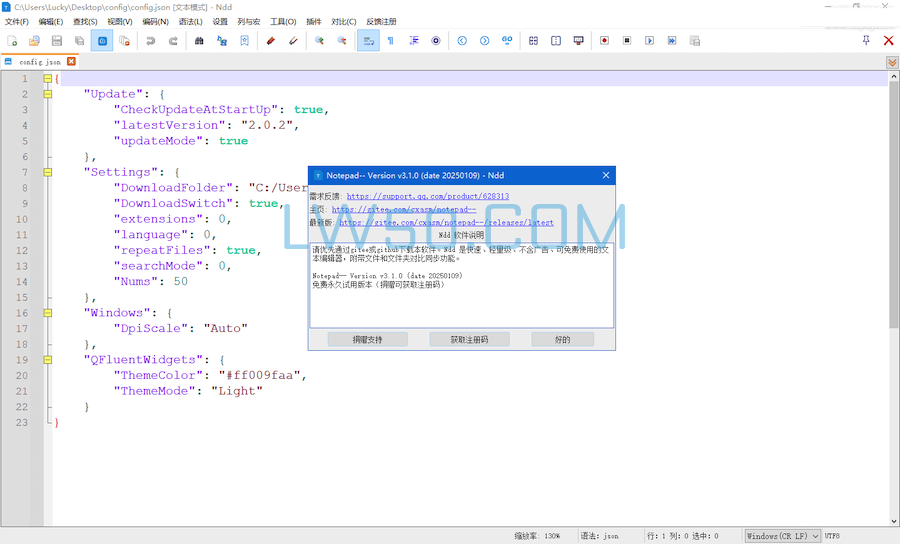Click the 好的 button in dialog
The width and height of the screenshot is (900, 544).
562,340
